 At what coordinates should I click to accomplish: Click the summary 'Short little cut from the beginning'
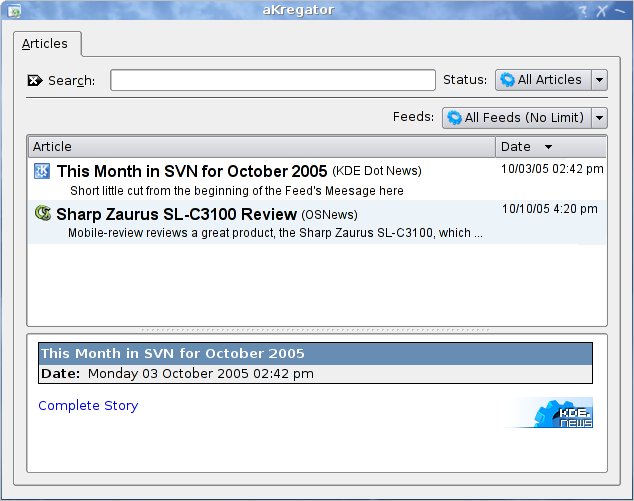(x=237, y=191)
